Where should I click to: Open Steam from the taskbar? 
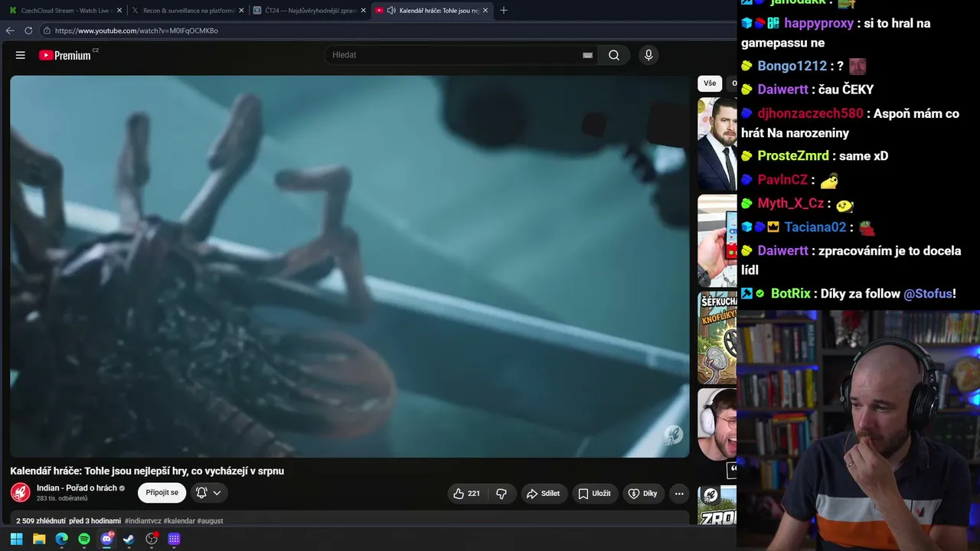coord(129,539)
